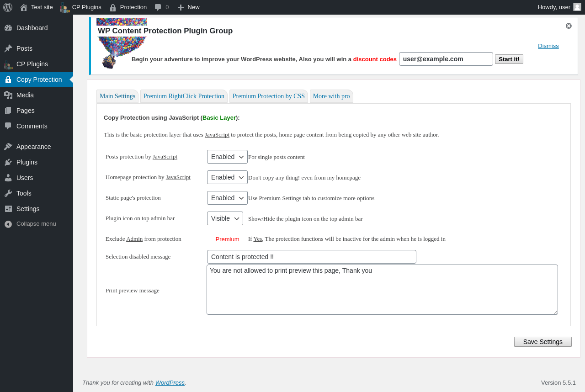Open Homepage protection by JavaScript dropdown
The height and width of the screenshot is (392, 585).
click(x=227, y=177)
